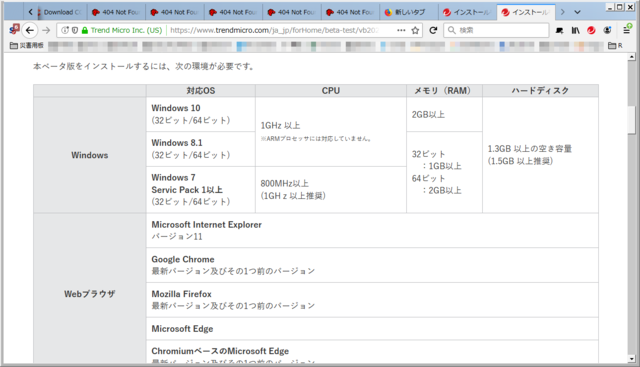
Task: Click the Windows row header cell
Action: click(x=90, y=155)
